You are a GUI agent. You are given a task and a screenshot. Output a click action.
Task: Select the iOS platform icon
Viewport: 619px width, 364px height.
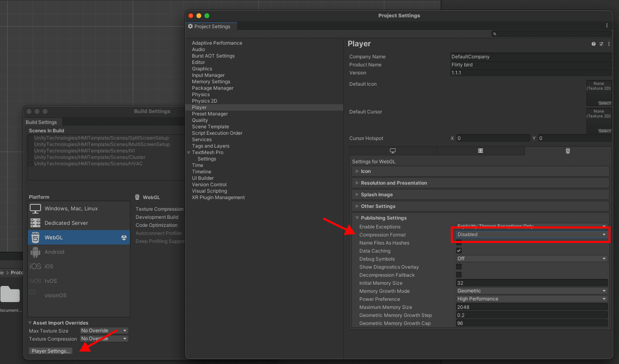coord(35,266)
